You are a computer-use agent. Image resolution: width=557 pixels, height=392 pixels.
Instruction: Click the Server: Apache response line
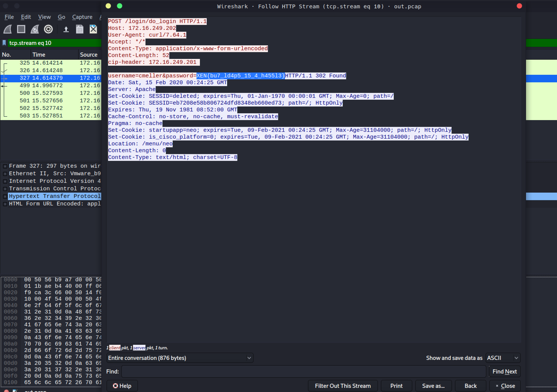point(132,89)
